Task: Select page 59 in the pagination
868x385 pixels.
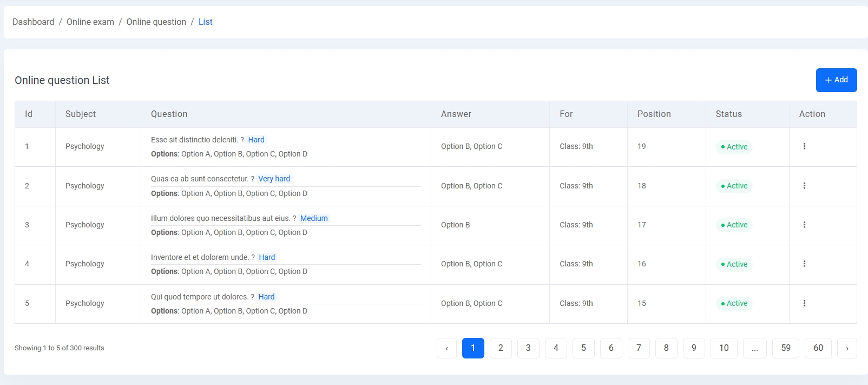Action: 786,348
